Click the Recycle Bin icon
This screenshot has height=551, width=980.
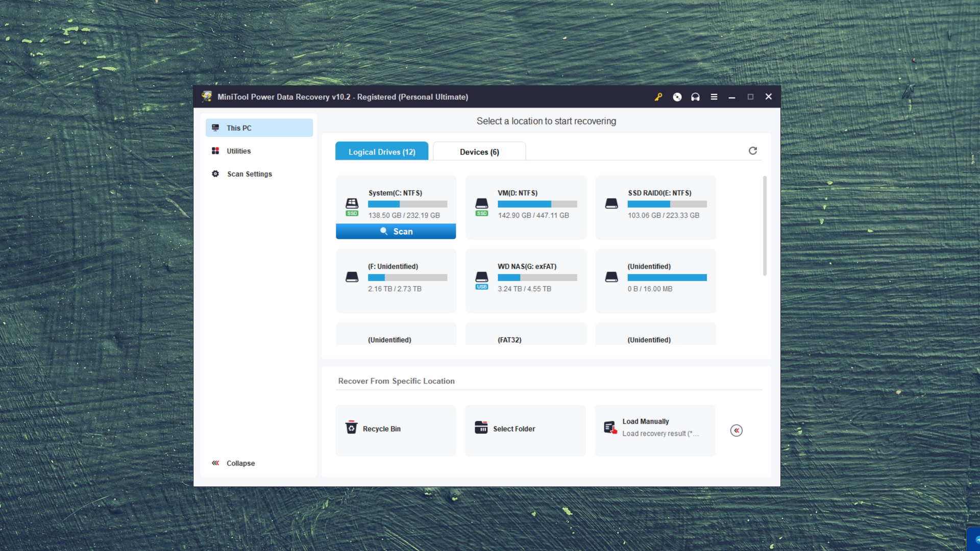pyautogui.click(x=351, y=427)
